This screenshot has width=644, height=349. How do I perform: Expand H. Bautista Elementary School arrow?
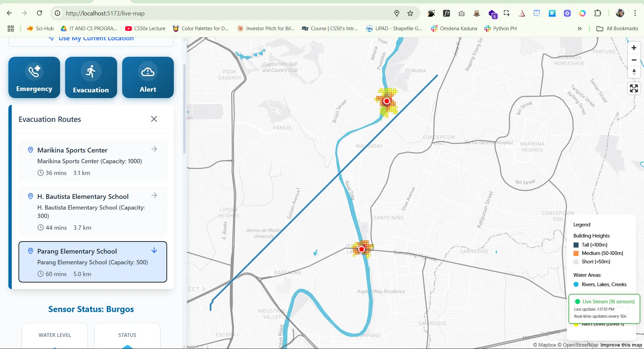pos(154,195)
